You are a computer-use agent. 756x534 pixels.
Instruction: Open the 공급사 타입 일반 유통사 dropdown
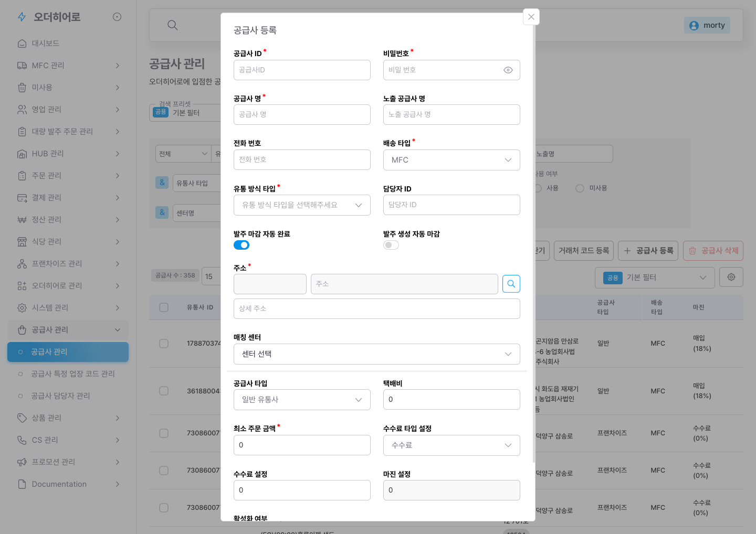(302, 400)
